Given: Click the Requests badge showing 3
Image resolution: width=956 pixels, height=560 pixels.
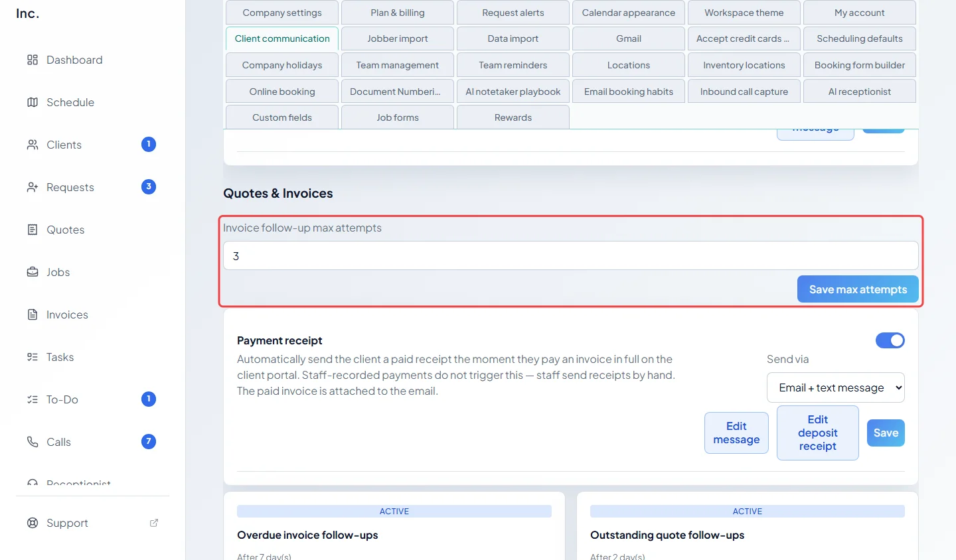Looking at the screenshot, I should point(149,186).
